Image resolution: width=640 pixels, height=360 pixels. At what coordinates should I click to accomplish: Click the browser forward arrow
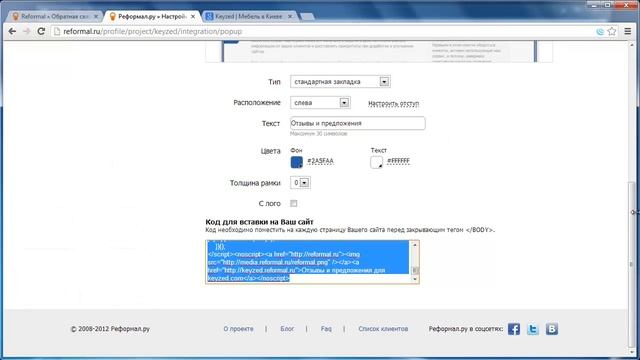[27, 31]
